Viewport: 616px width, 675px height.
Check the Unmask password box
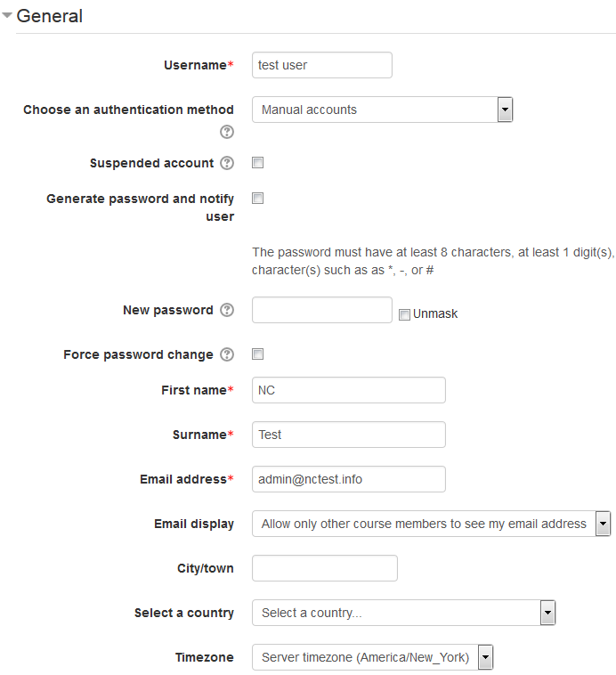click(x=404, y=314)
